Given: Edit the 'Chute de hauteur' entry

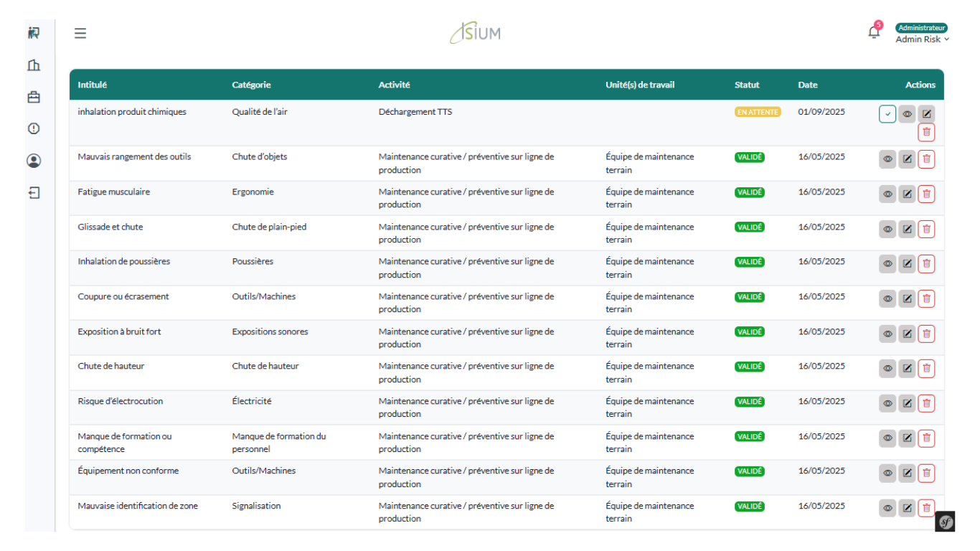Looking at the screenshot, I should (907, 368).
